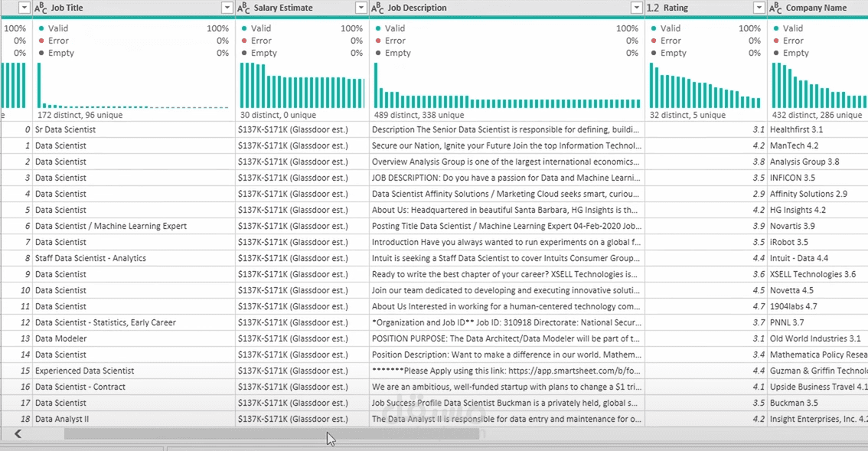Expand the Job Description filter dropdown
Image resolution: width=868 pixels, height=451 pixels.
coord(637,8)
